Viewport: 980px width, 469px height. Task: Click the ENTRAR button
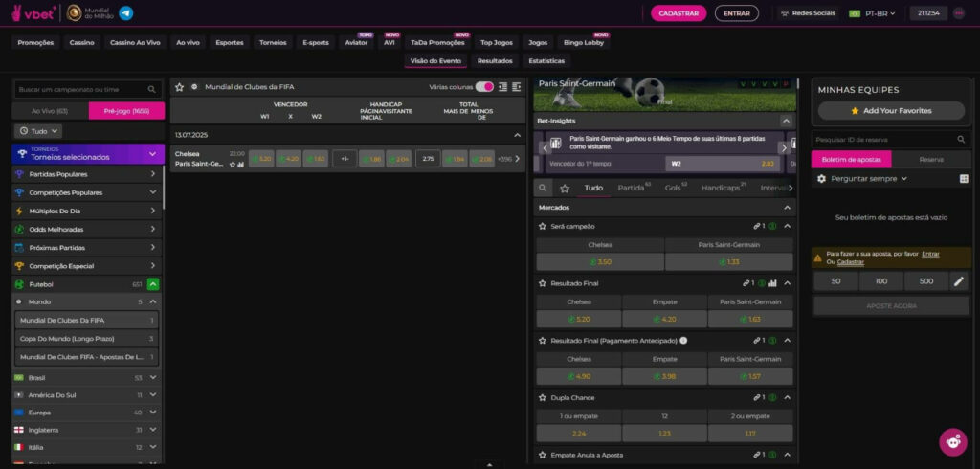tap(737, 13)
